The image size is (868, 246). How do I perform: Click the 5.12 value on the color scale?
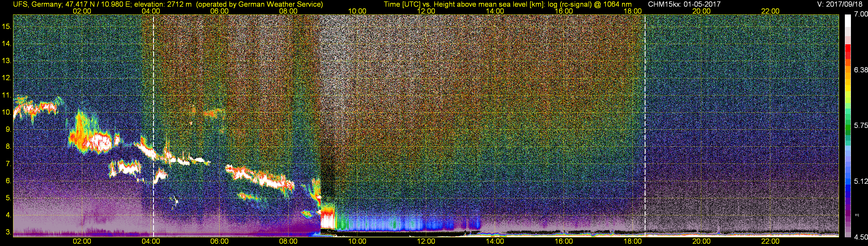pyautogui.click(x=861, y=181)
